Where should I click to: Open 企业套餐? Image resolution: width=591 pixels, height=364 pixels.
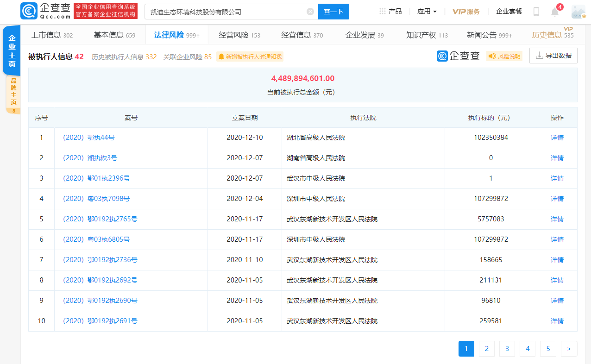click(509, 11)
